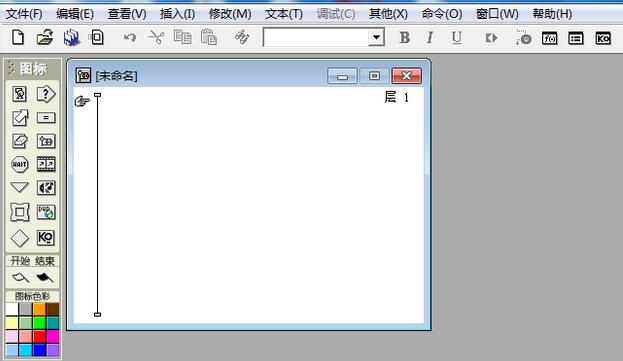Image resolution: width=623 pixels, height=361 pixels.
Task: Open the text style dropdown arrow
Action: [376, 38]
